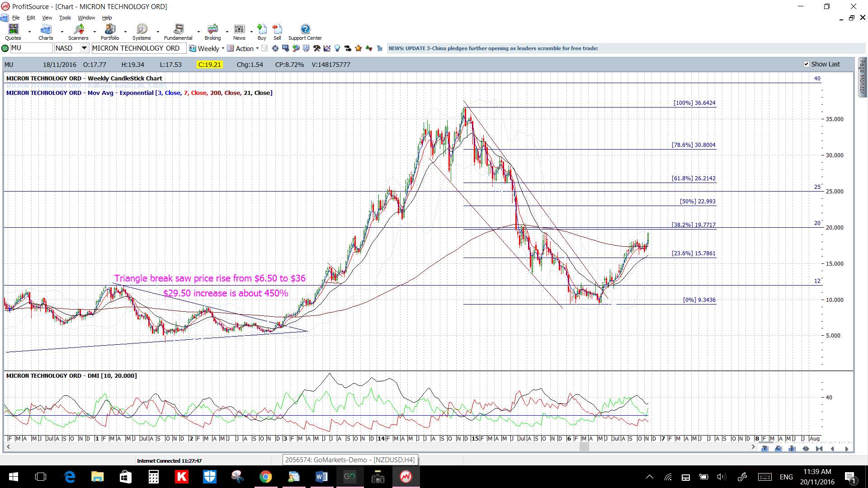Screen dimensions: 868x488
Task: Toggle the Show Last checkbox
Action: click(806, 64)
